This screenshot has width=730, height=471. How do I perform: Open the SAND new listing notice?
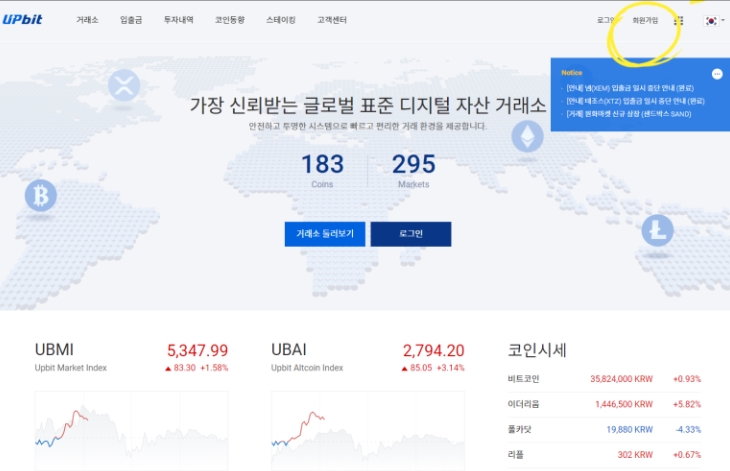tap(629, 114)
